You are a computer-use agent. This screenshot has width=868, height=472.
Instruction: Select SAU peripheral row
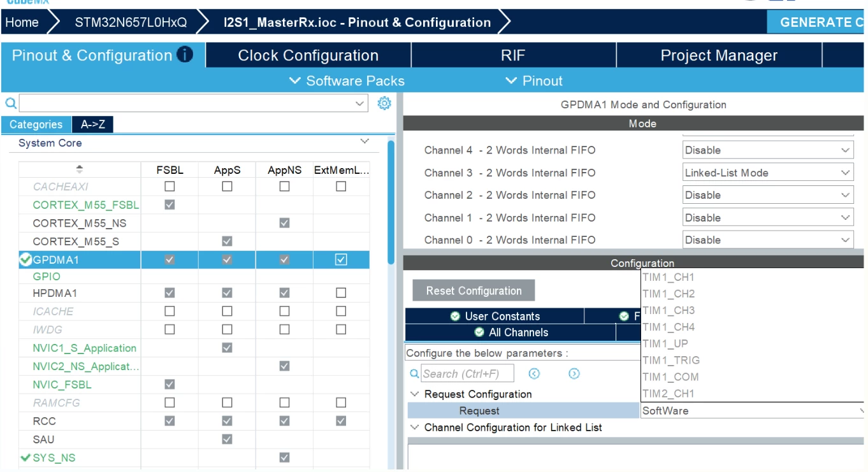click(194, 440)
